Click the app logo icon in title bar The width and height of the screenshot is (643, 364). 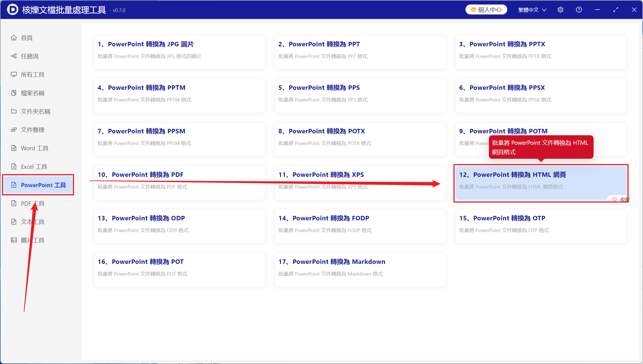click(x=12, y=9)
